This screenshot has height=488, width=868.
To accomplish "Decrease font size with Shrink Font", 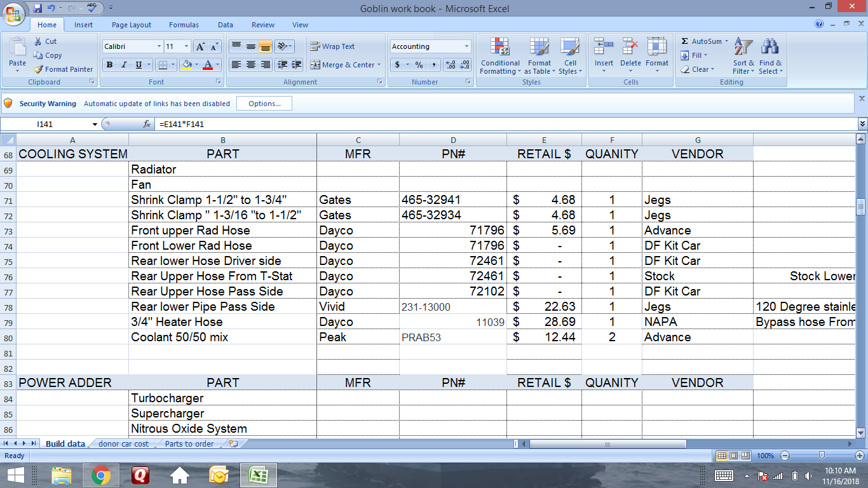I will click(214, 46).
